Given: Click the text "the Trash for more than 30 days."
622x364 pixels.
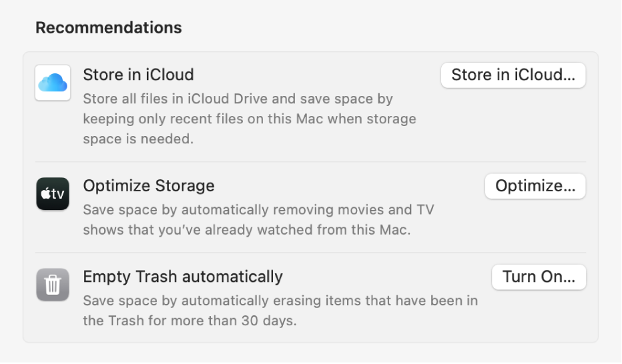Looking at the screenshot, I should (x=190, y=321).
